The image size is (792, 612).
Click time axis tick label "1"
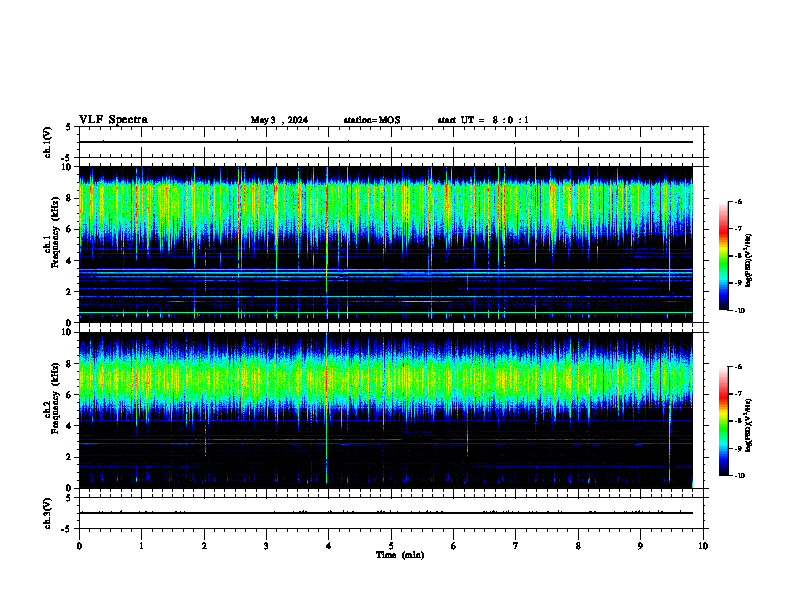point(141,546)
